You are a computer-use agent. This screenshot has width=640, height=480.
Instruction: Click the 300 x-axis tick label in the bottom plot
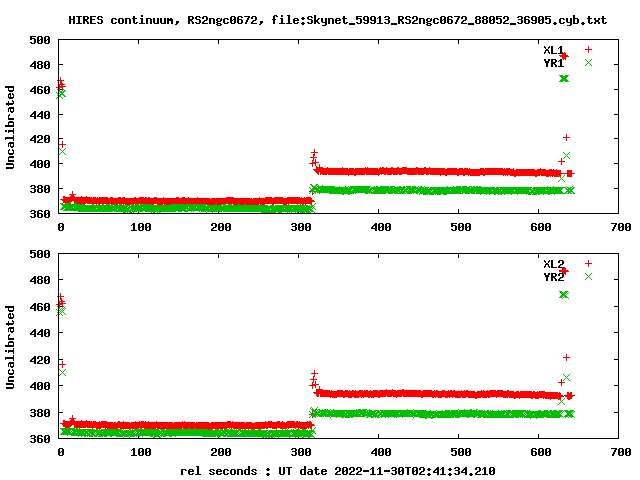point(301,452)
